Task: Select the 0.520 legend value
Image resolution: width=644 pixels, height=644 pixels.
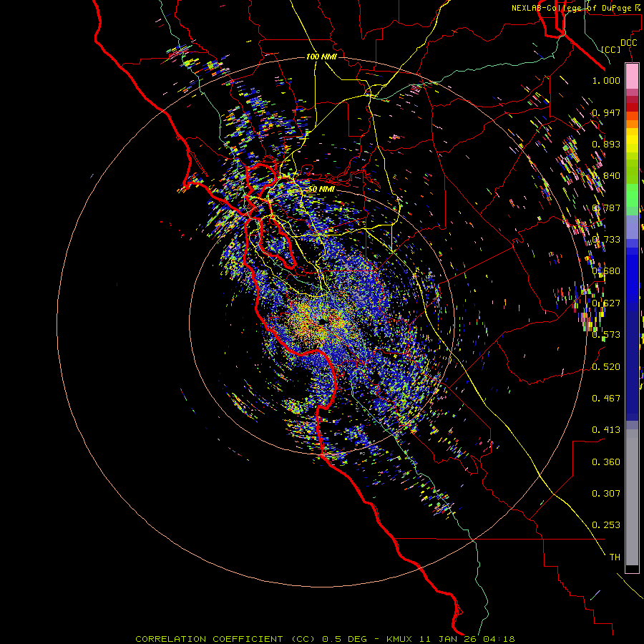Action: click(606, 366)
